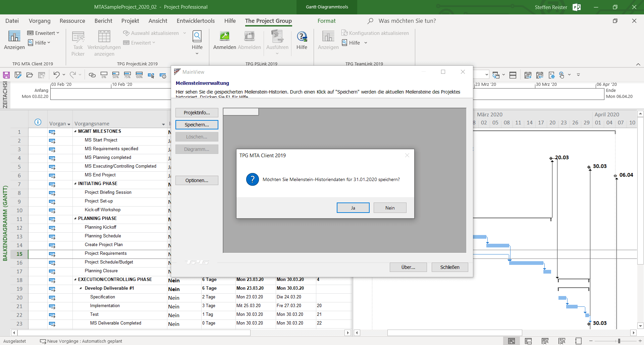
Task: Click the purple Save icon in quick toolbar
Action: (6, 75)
